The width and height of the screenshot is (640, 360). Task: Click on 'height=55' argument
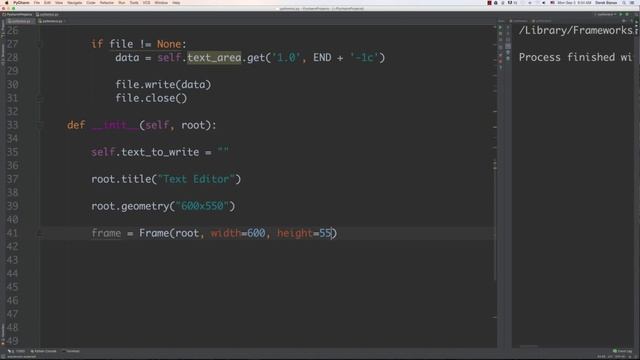click(x=304, y=233)
